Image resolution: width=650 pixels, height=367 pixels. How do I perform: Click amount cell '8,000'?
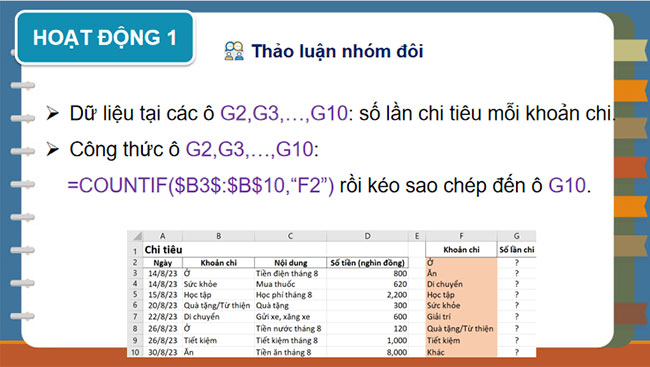tap(367, 352)
